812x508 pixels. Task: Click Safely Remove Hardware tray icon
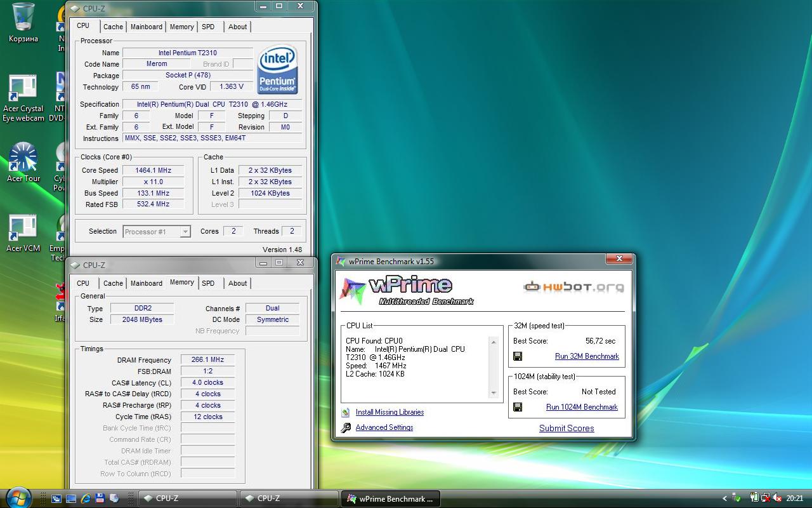[736, 498]
